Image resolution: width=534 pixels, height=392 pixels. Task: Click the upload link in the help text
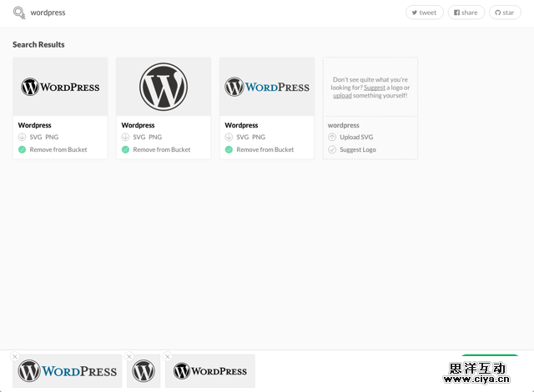click(342, 96)
